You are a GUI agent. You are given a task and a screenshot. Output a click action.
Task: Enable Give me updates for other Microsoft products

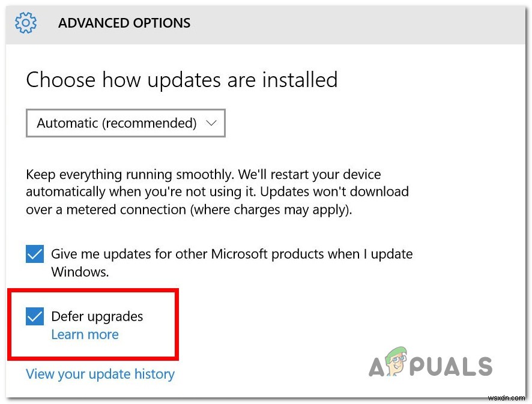click(x=35, y=253)
